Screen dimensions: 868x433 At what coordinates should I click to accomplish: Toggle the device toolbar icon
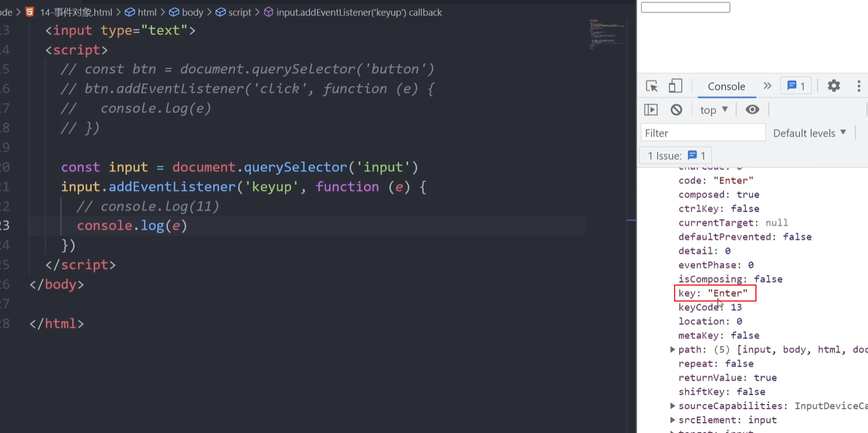tap(675, 86)
